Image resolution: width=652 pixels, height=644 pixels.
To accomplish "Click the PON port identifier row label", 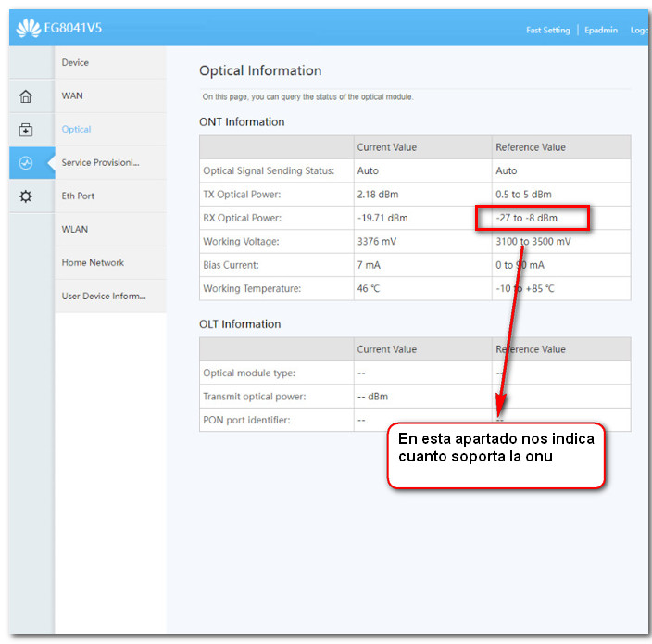I will 246,421.
